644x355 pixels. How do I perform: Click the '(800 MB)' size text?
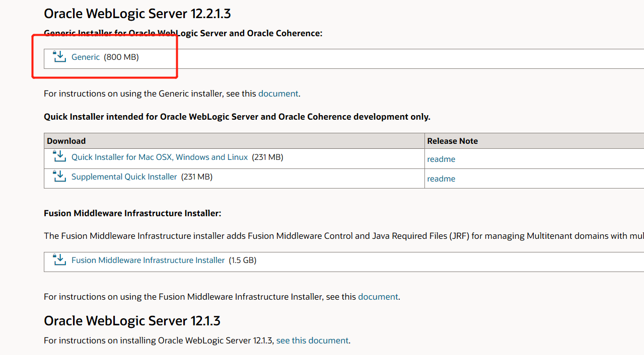[x=121, y=57]
